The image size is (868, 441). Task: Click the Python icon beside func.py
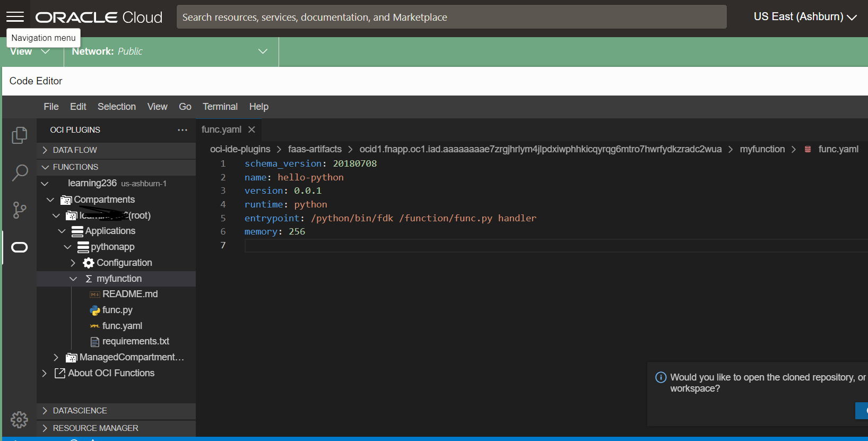(x=95, y=310)
